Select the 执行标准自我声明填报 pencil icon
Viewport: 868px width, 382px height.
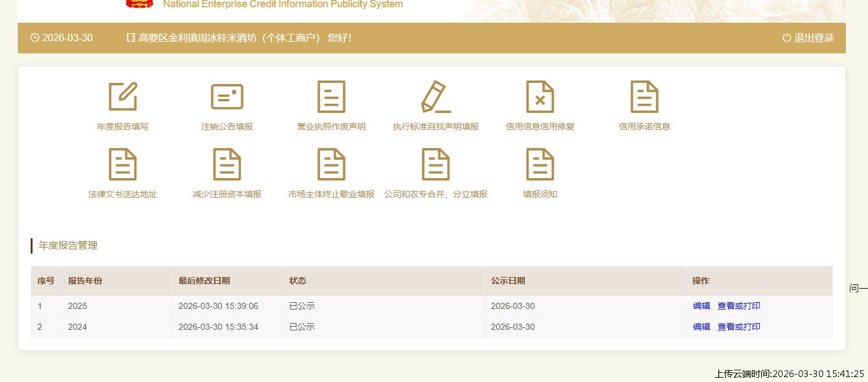pos(436,96)
